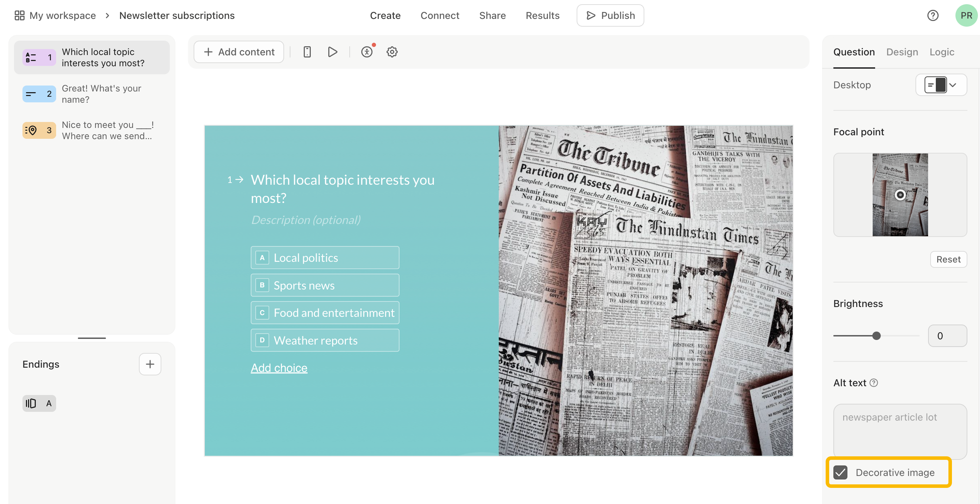Click choice letter C badge

pos(262,312)
